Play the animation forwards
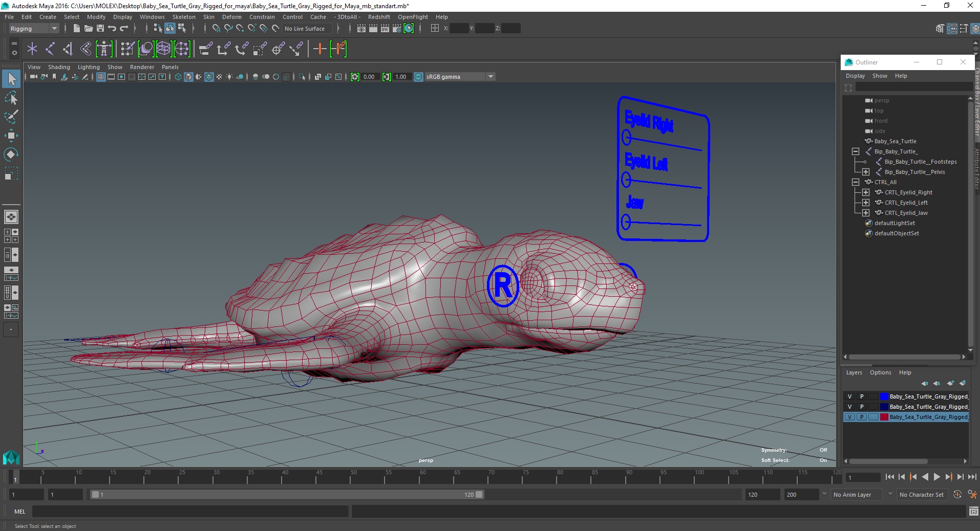 click(x=936, y=477)
